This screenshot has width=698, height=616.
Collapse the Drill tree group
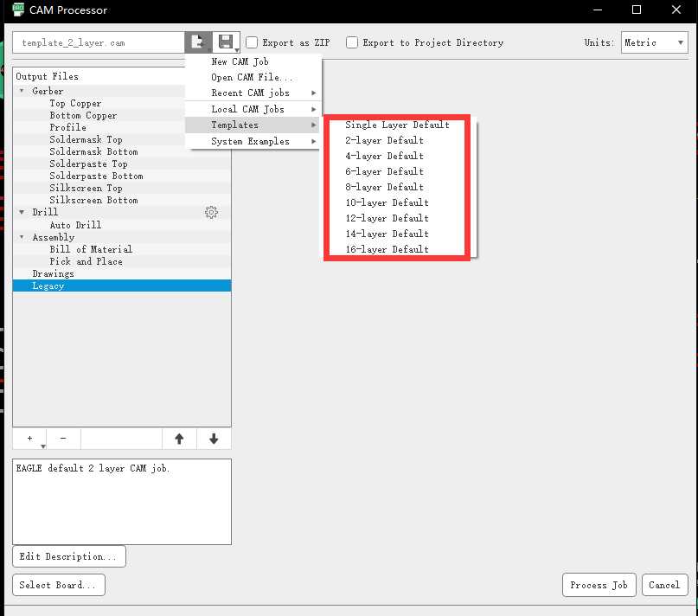point(22,212)
